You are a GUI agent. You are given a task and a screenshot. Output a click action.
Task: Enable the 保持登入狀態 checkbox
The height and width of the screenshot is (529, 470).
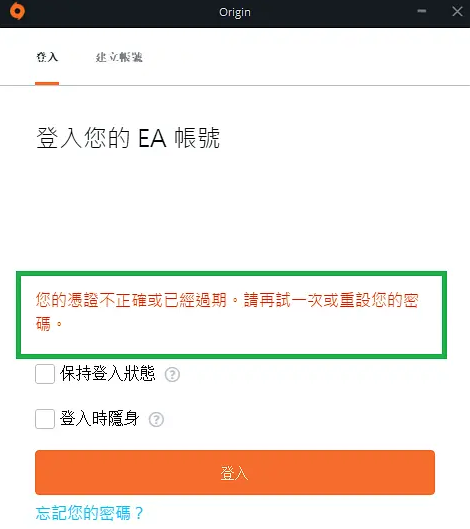[x=45, y=374]
